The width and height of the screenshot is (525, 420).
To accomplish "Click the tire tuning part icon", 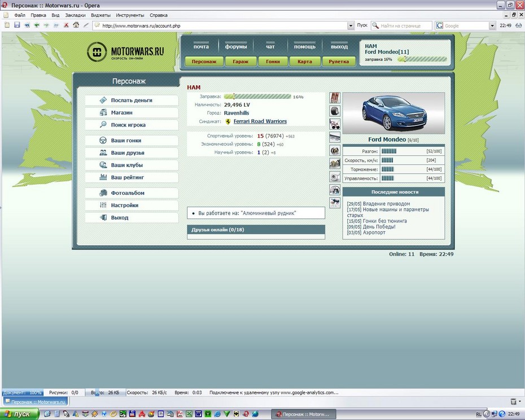I will click(x=335, y=111).
